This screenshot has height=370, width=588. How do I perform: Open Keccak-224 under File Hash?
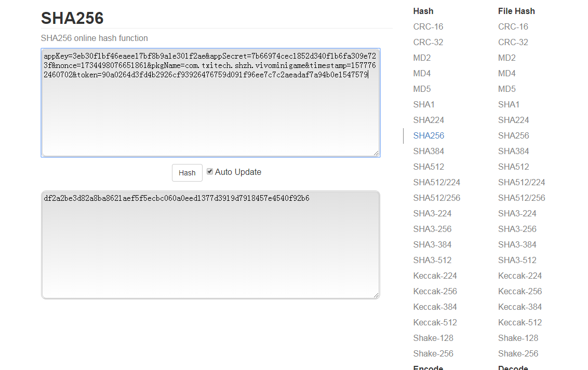click(520, 276)
